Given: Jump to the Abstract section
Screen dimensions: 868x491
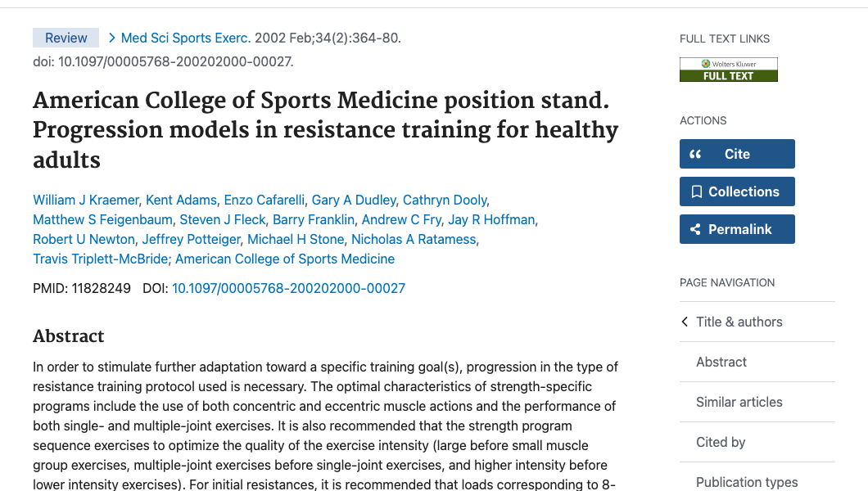Looking at the screenshot, I should (721, 362).
